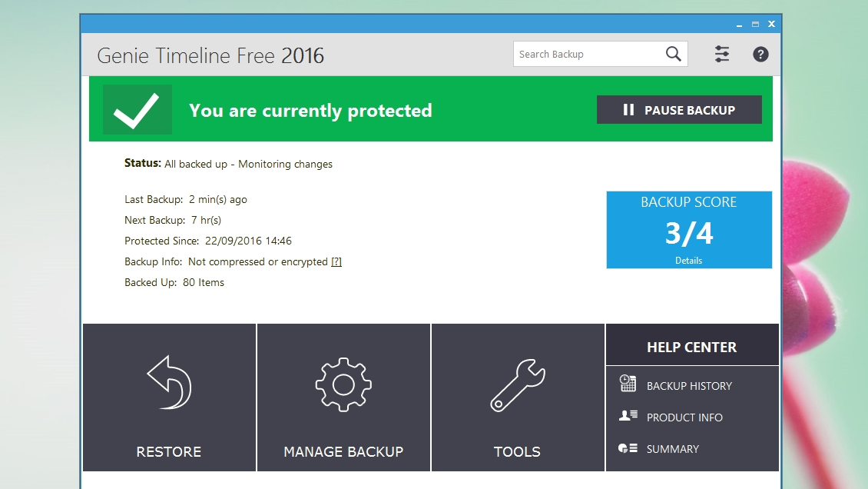Click the Backup History calendar icon
This screenshot has width=868, height=489.
coord(628,383)
